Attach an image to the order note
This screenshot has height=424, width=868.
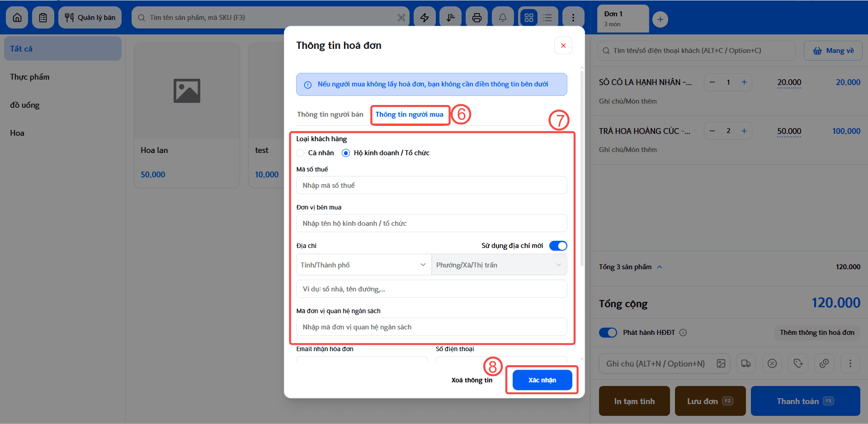[721, 363]
